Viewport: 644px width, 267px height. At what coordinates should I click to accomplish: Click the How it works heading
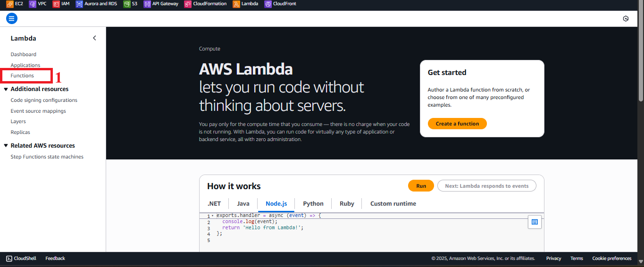(234, 186)
